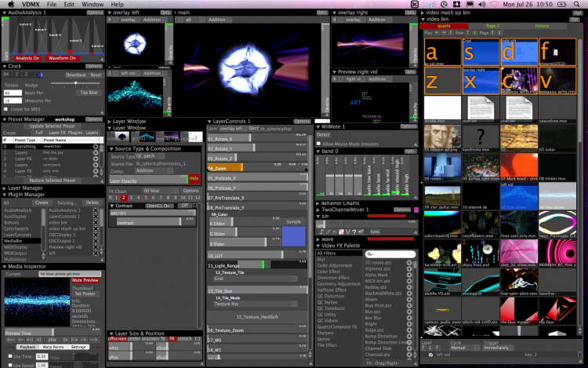
Task: Click the search magnifier in Video FX Palette
Action: pos(368,254)
